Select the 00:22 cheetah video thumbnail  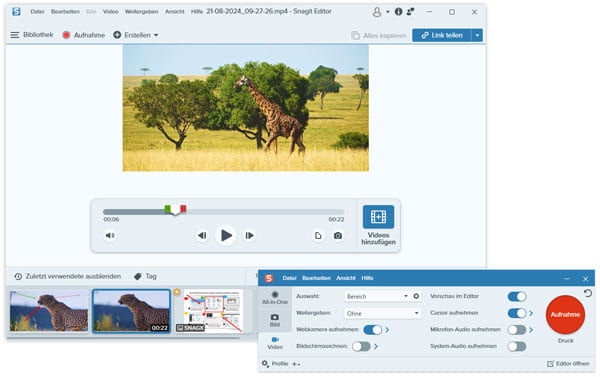(131, 310)
